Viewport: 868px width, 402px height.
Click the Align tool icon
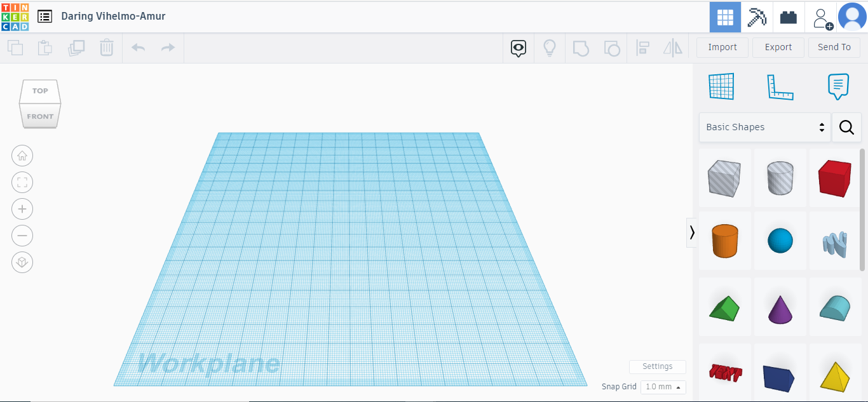click(642, 48)
